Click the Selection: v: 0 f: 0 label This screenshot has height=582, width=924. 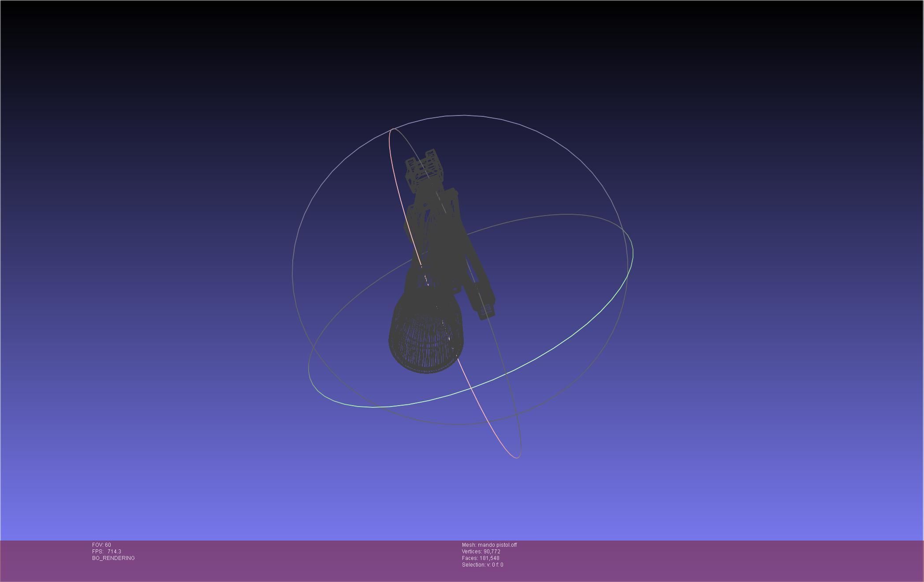(x=482, y=565)
